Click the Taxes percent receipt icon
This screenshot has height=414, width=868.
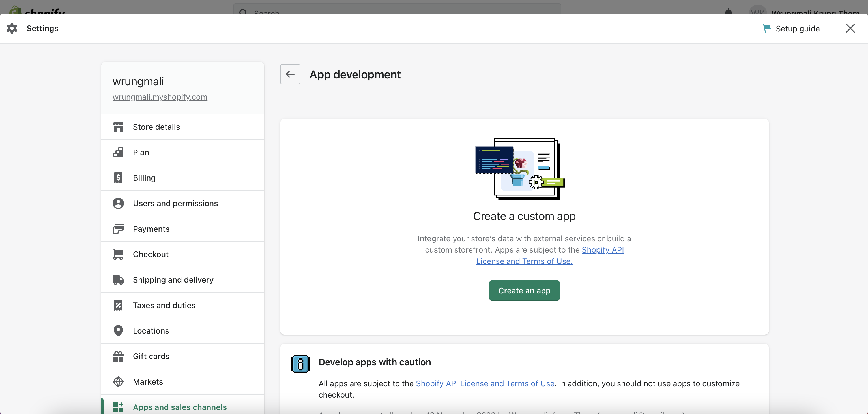click(x=118, y=305)
